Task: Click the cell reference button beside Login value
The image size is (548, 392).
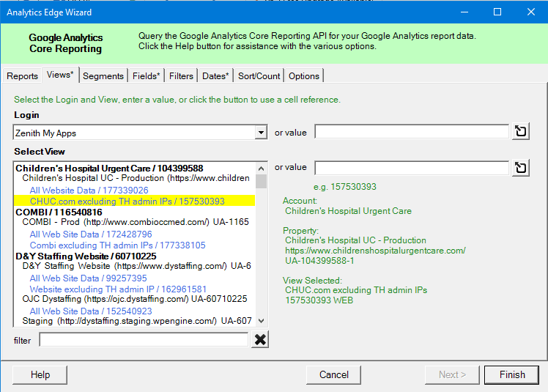Action: pyautogui.click(x=520, y=131)
